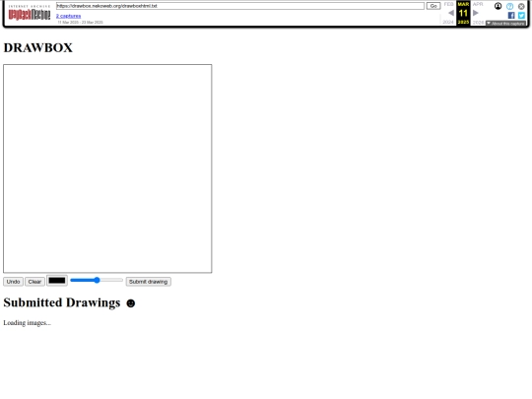Click the Loading images text

[28, 323]
